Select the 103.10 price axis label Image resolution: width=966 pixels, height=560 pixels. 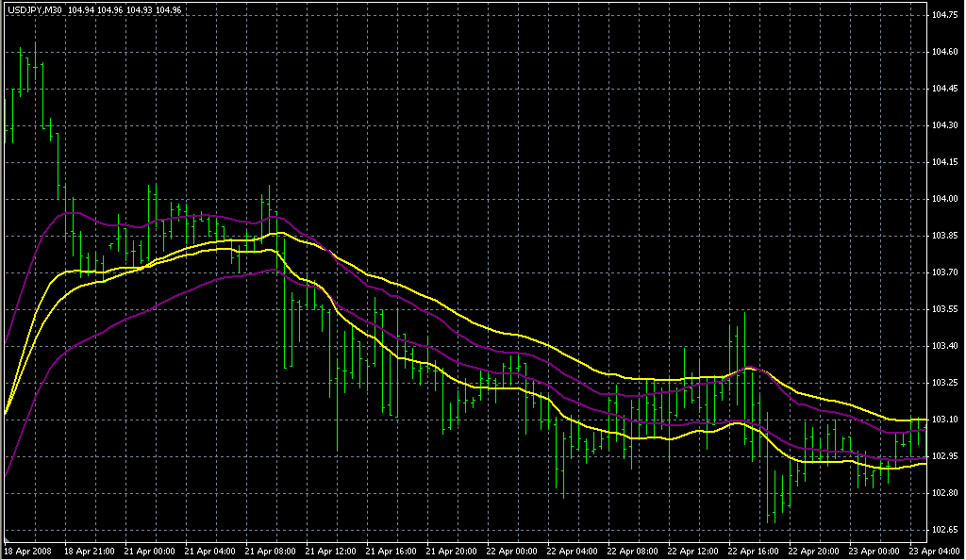[x=944, y=419]
